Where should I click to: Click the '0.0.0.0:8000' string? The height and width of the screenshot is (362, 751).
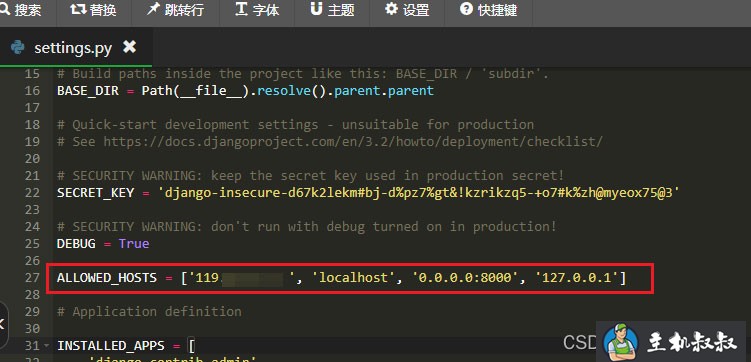point(466,278)
